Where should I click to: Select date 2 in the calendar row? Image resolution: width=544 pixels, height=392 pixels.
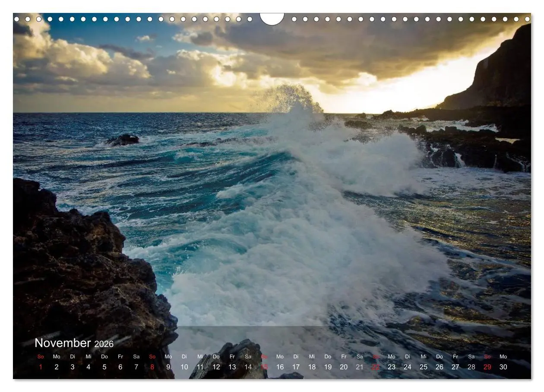[57, 367]
